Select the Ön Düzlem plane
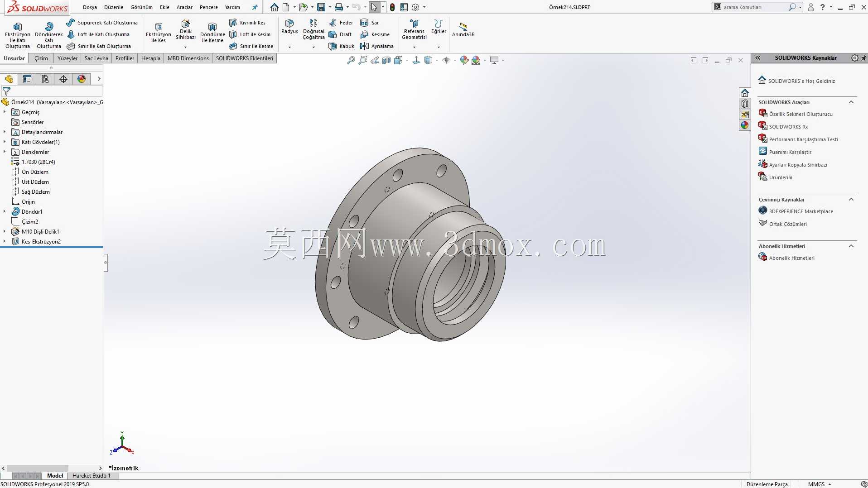The image size is (868, 488). click(30, 172)
